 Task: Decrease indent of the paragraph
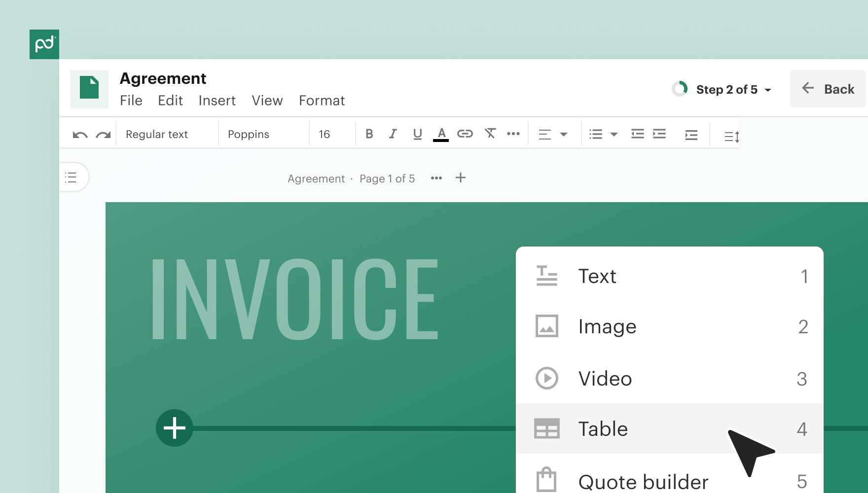[637, 134]
